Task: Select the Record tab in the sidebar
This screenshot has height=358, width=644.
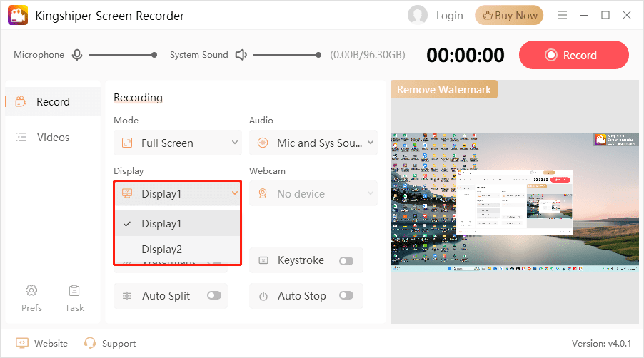Action: pos(53,101)
